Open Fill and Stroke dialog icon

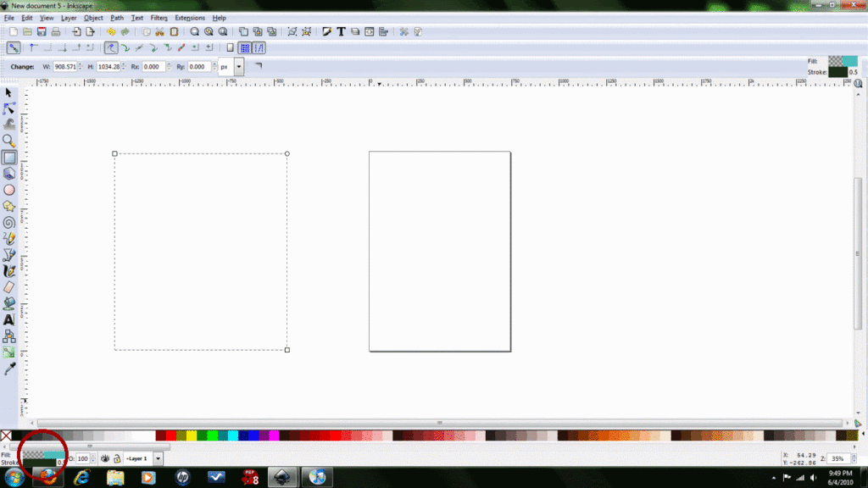click(327, 32)
